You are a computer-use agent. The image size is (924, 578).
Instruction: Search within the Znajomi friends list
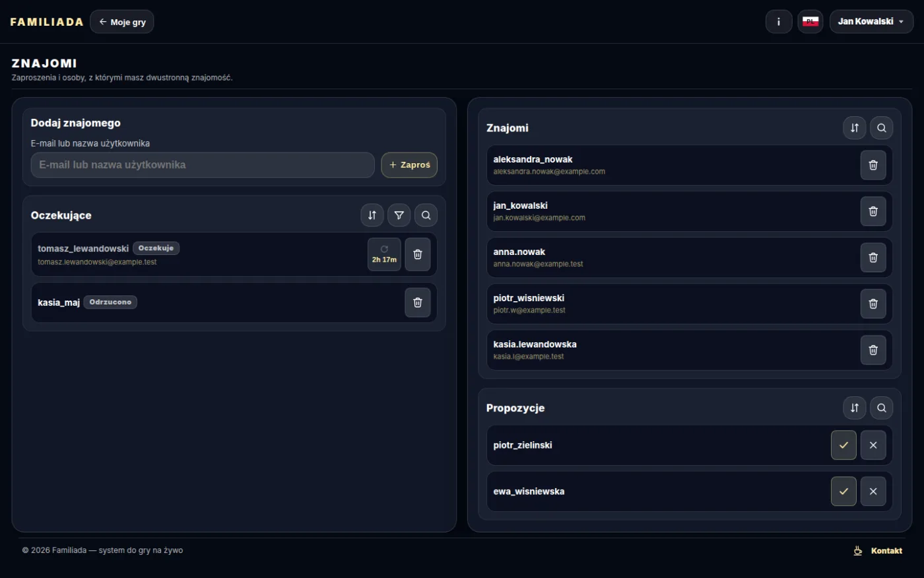point(882,128)
